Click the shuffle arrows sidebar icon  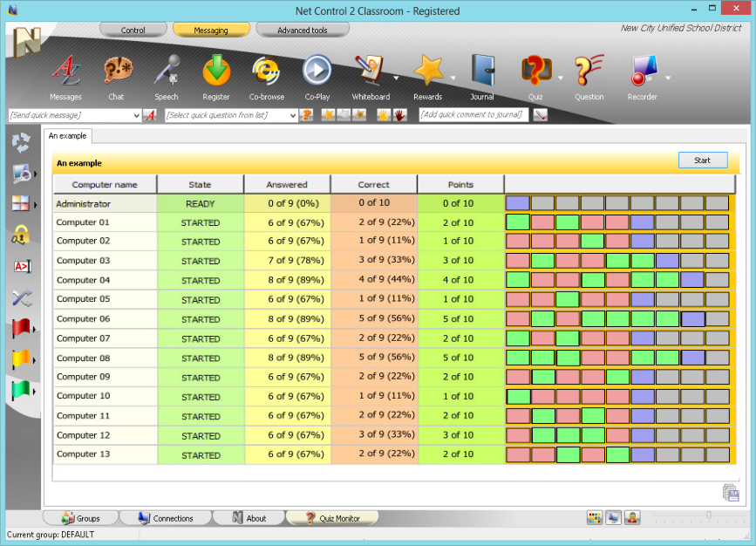click(22, 298)
